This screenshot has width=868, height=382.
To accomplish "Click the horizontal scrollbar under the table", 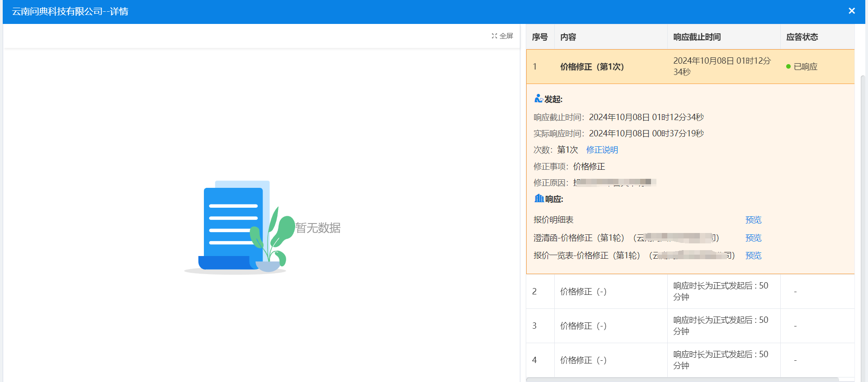I will point(683,380).
